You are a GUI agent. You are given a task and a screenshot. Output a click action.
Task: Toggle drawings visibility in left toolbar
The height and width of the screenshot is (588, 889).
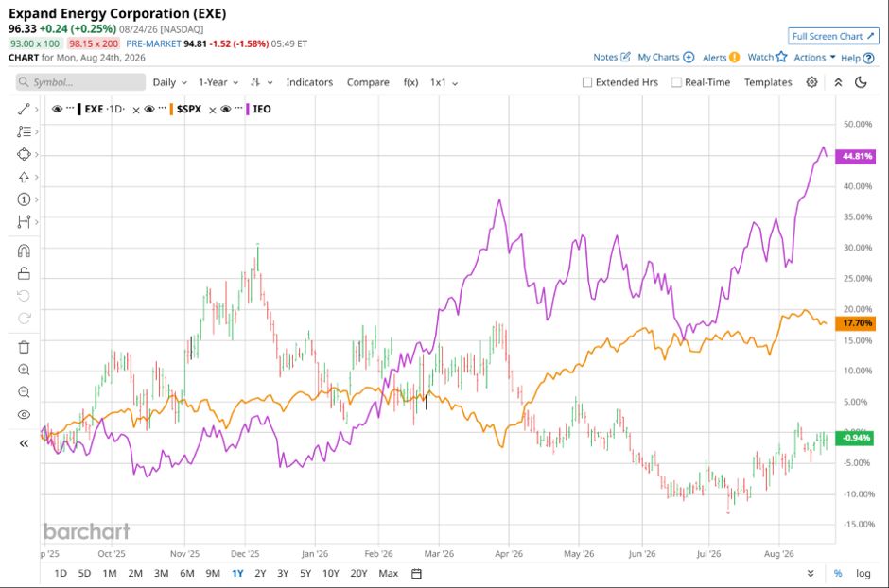pos(24,415)
